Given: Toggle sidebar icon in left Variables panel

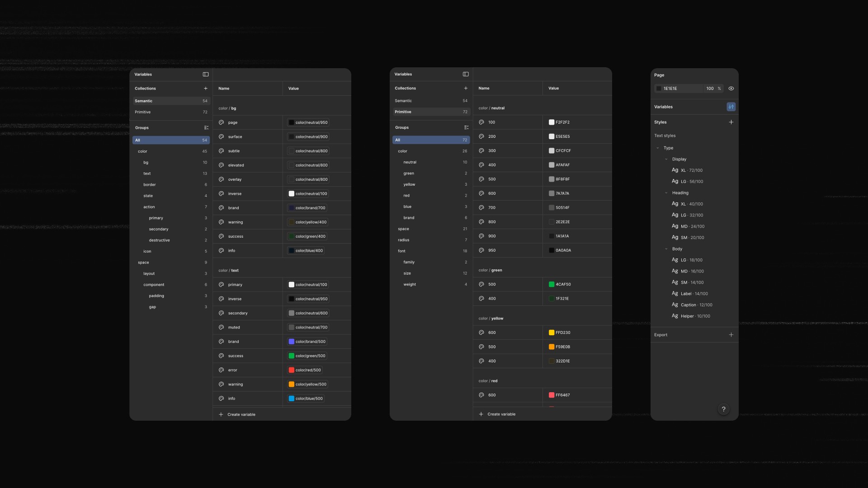Looking at the screenshot, I should tap(206, 75).
